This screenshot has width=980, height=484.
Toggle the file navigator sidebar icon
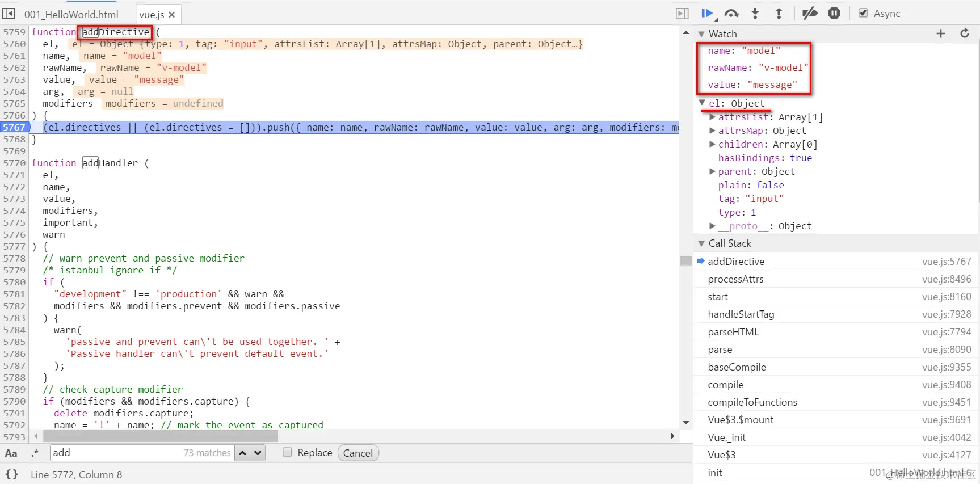[9, 14]
